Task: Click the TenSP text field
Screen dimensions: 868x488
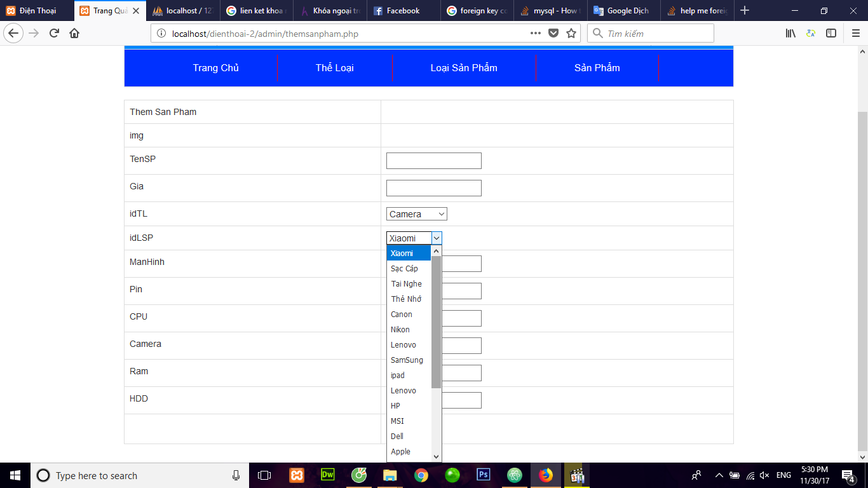Action: (434, 161)
